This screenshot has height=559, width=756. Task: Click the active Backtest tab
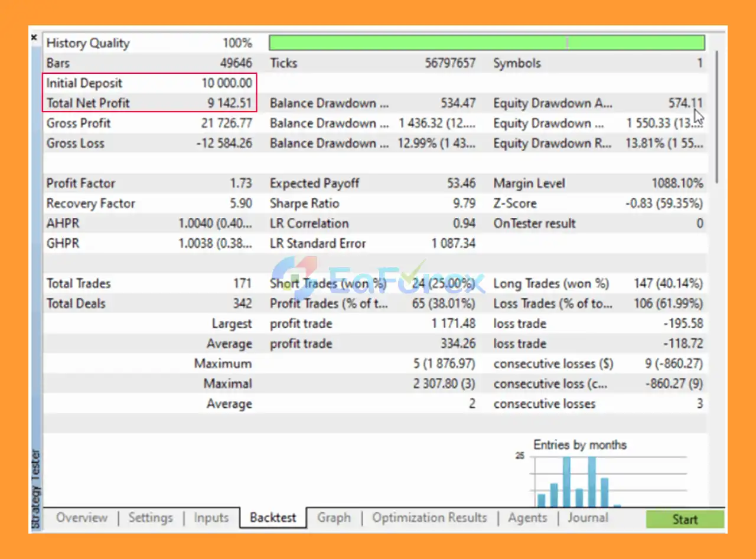272,518
